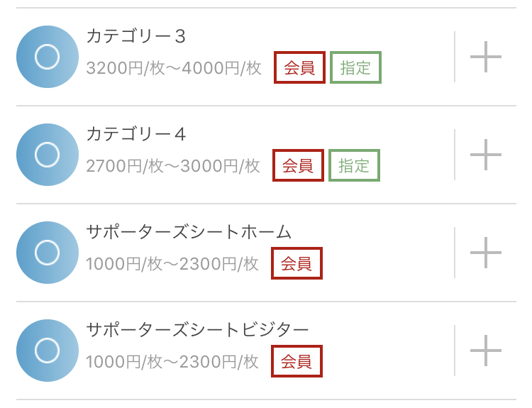Click the 指定 tag on カテゴリー４
Image resolution: width=532 pixels, height=408 pixels.
pos(354,165)
